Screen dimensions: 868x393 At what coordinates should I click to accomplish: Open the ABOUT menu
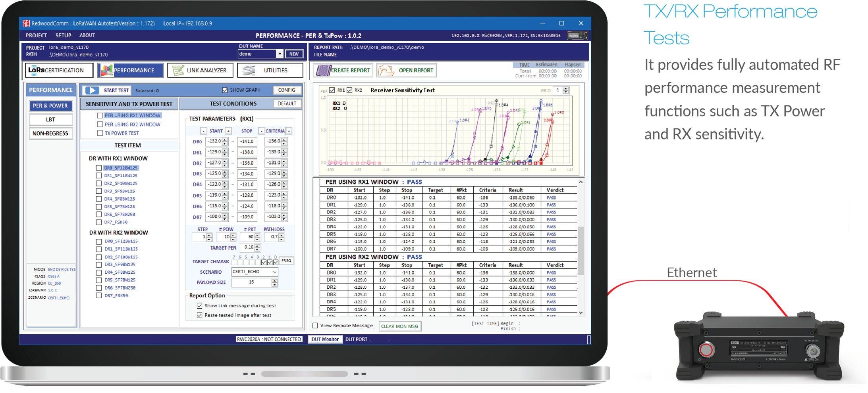point(87,35)
